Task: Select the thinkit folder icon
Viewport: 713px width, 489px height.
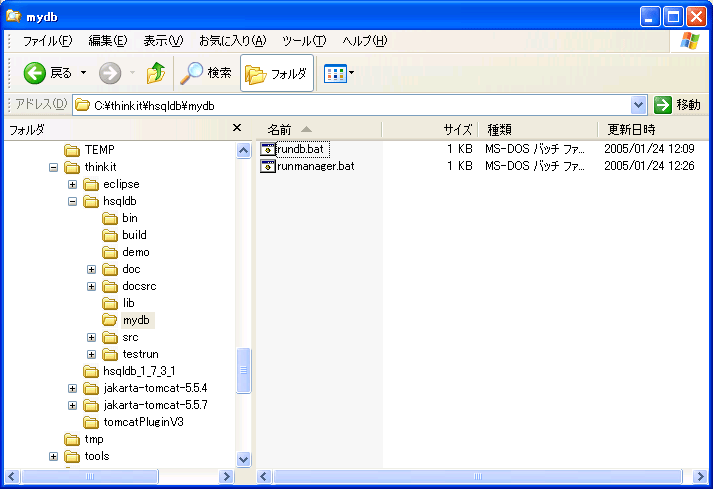Action: 72,167
